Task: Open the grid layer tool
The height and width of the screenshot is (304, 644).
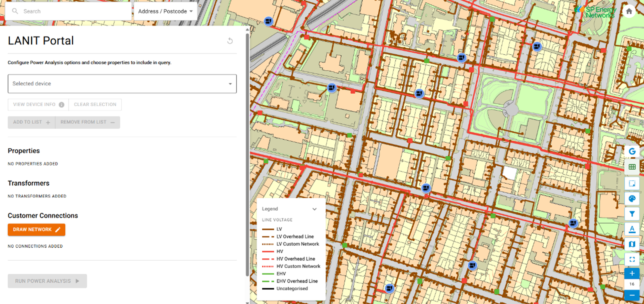Action: click(x=632, y=166)
